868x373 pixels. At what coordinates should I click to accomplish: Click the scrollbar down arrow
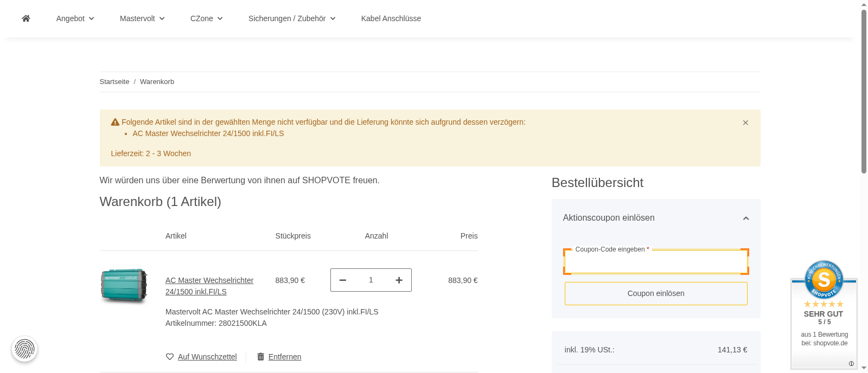(x=864, y=368)
